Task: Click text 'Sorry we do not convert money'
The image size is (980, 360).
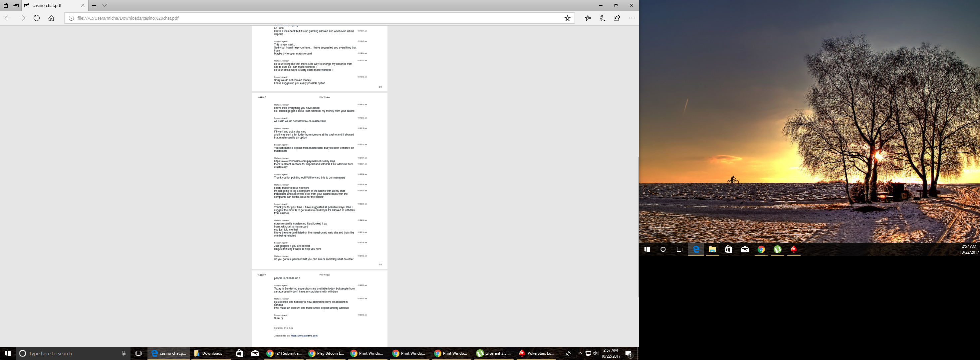Action: click(292, 80)
